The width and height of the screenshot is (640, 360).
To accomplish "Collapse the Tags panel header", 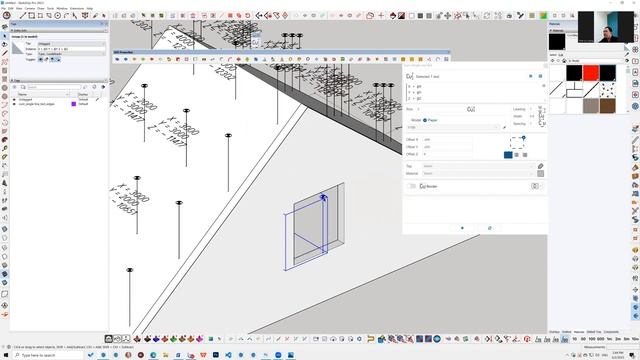I will [x=59, y=80].
